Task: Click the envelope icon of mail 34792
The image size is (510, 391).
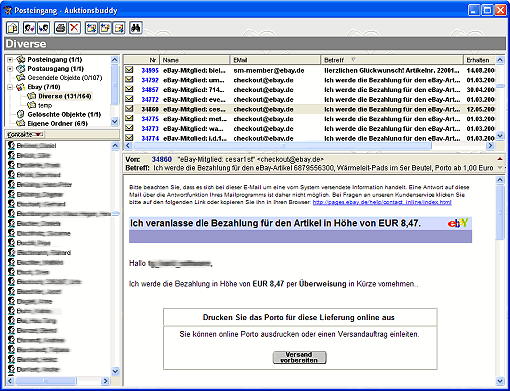Action: pyautogui.click(x=129, y=79)
